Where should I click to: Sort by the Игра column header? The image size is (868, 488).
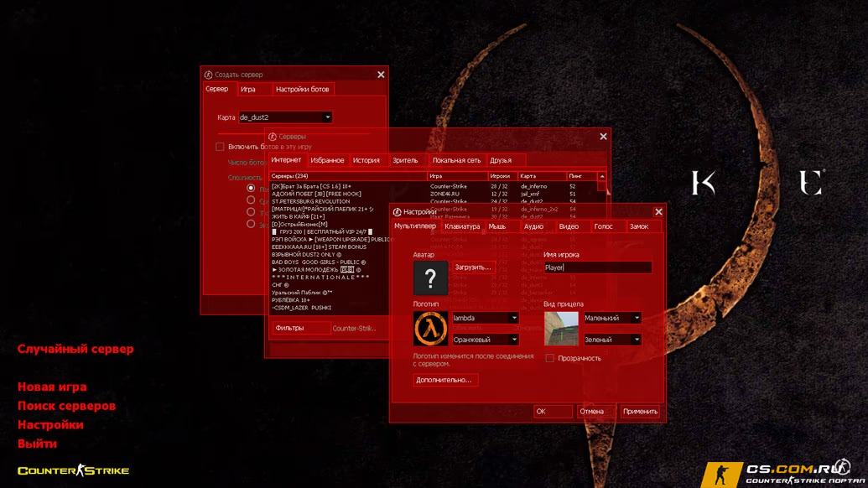(x=458, y=176)
